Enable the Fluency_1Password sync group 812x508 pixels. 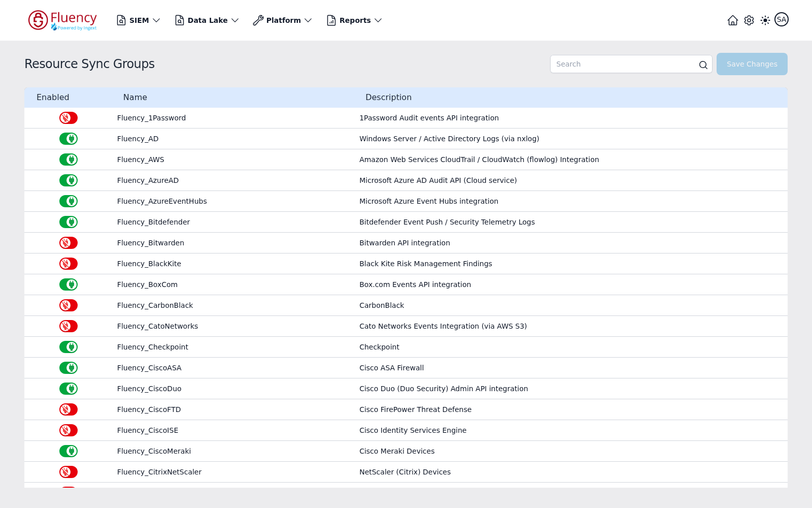[69, 118]
